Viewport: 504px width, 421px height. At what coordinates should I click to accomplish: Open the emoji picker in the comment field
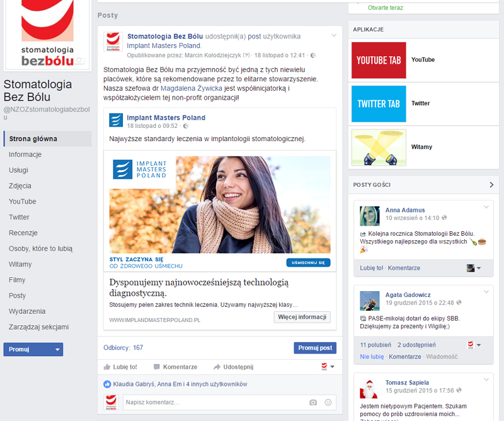click(327, 401)
